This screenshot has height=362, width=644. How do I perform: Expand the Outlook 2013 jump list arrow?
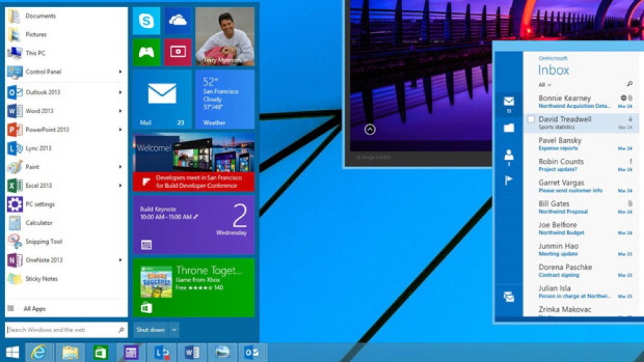click(120, 92)
